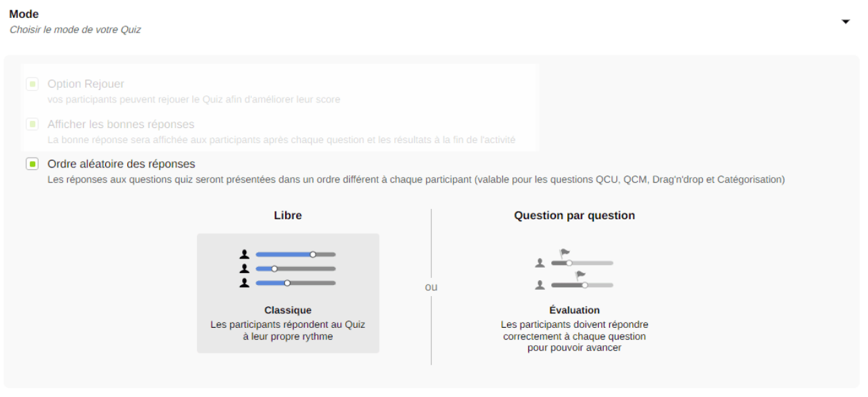Click the bottom blue progress slider in Classique
The width and height of the screenshot is (868, 397).
click(295, 282)
